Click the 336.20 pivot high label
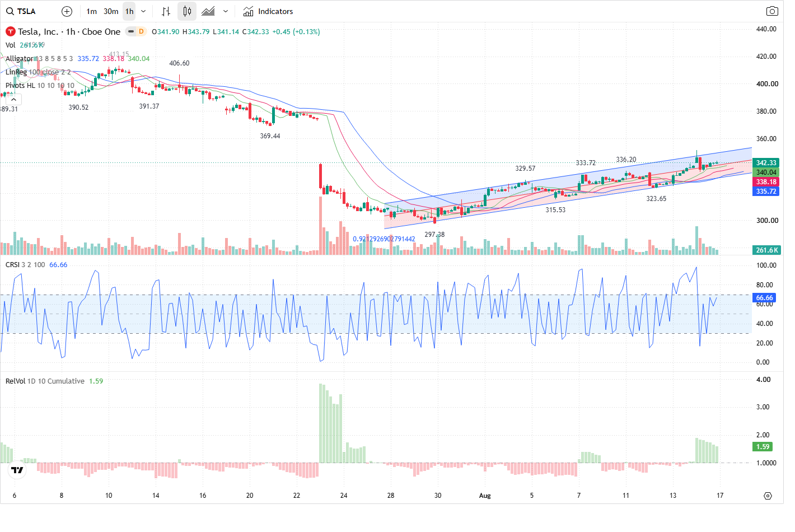 626,160
